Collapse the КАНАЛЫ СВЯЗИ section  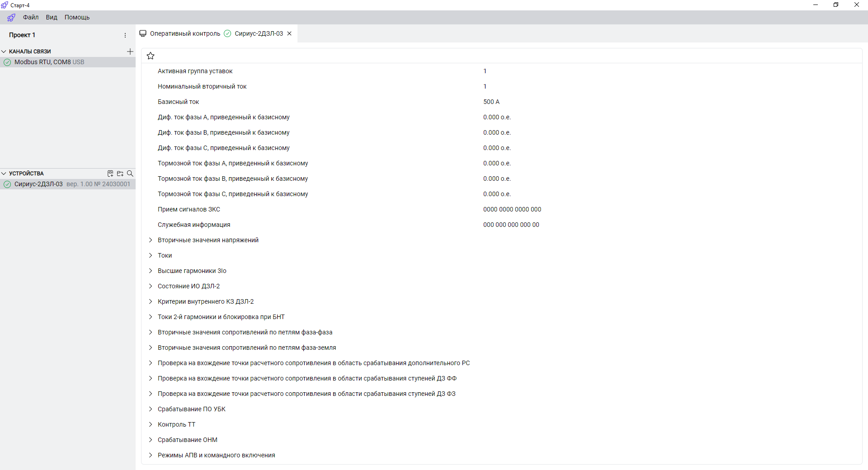(4, 52)
